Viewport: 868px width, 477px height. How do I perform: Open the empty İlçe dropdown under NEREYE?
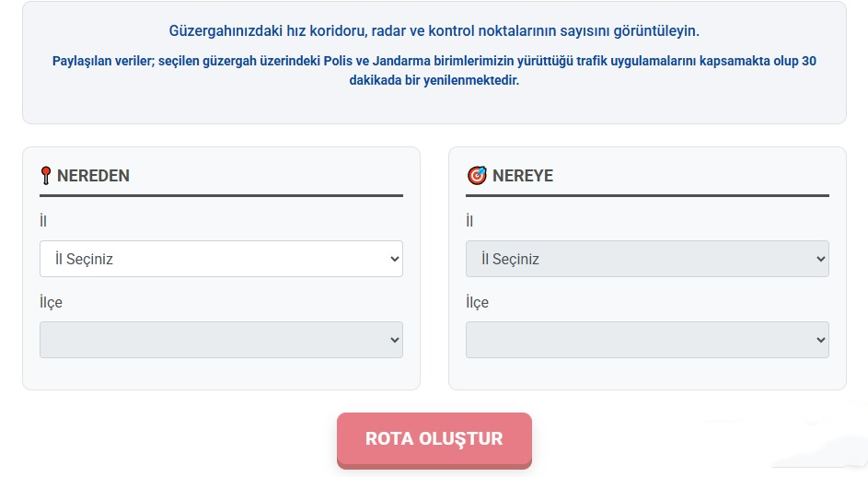pyautogui.click(x=647, y=340)
